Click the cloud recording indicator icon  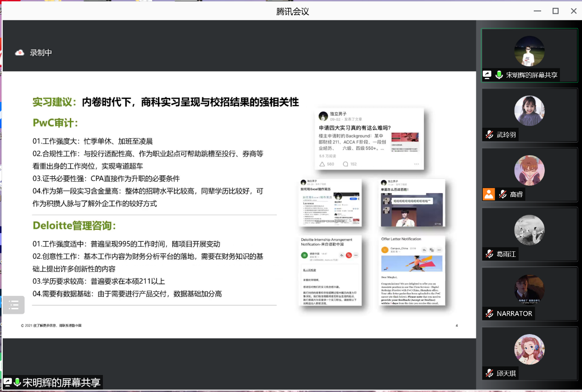coord(20,53)
